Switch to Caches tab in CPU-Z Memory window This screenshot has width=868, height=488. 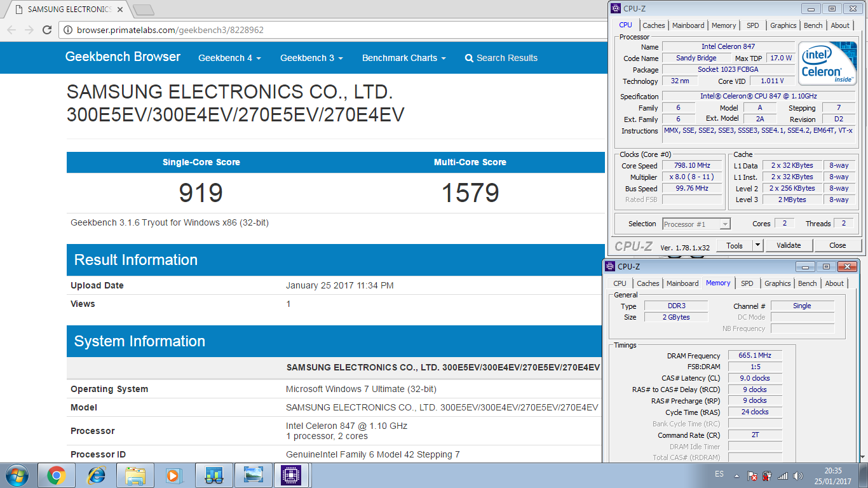[x=648, y=283]
